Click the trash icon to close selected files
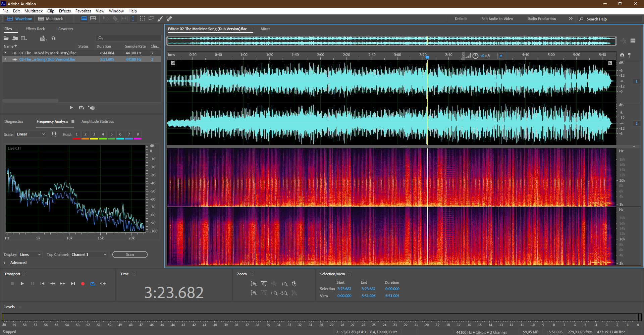Image resolution: width=644 pixels, height=335 pixels. (53, 38)
